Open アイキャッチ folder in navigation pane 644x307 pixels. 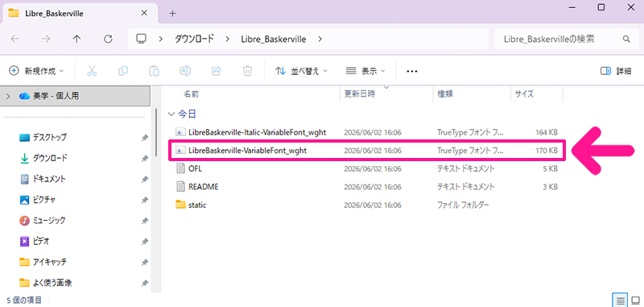pyautogui.click(x=49, y=262)
